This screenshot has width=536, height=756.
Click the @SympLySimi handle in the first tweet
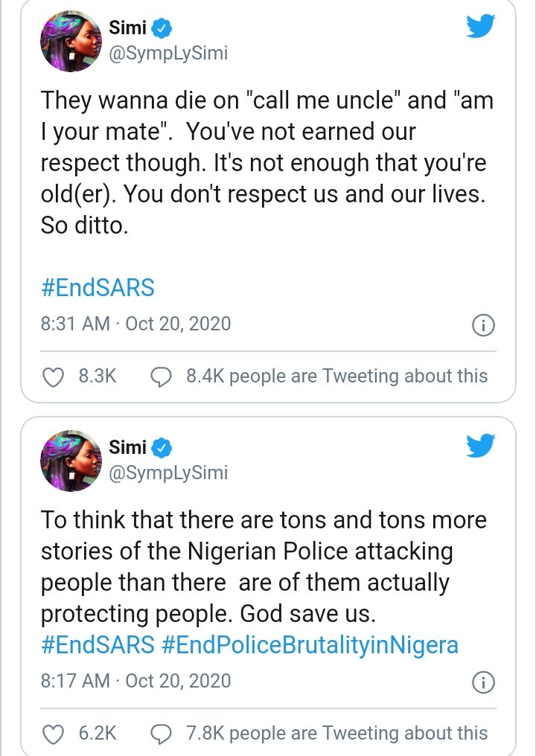(x=168, y=54)
